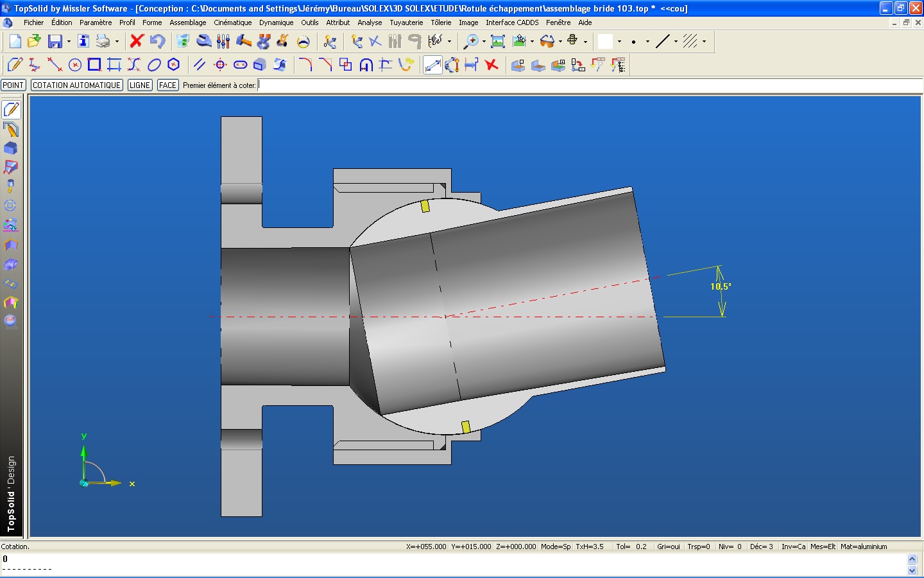Expand the zoom magnifier dropdown arrow
Viewport: 924px width, 578px height.
pyautogui.click(x=484, y=42)
